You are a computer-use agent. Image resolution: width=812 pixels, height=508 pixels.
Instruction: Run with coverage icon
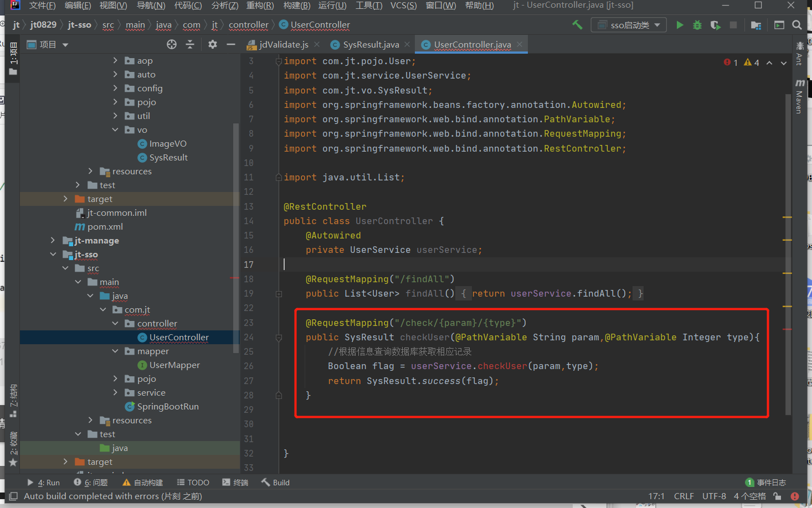pyautogui.click(x=715, y=25)
